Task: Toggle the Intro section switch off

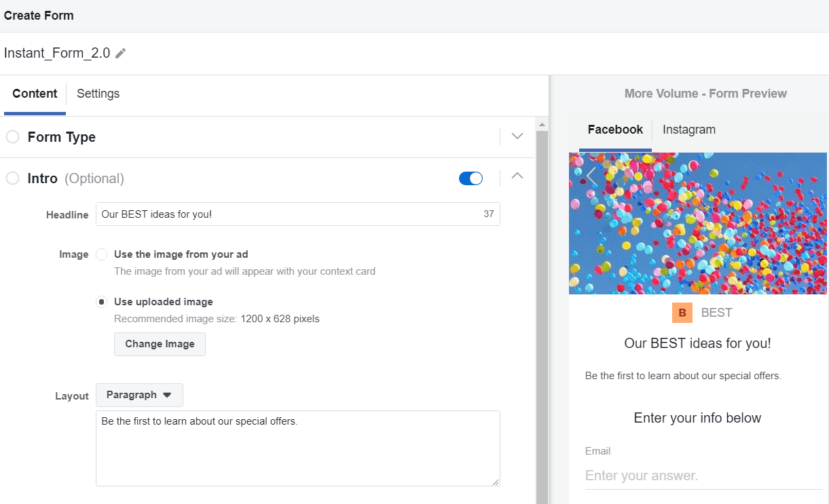Action: [471, 178]
